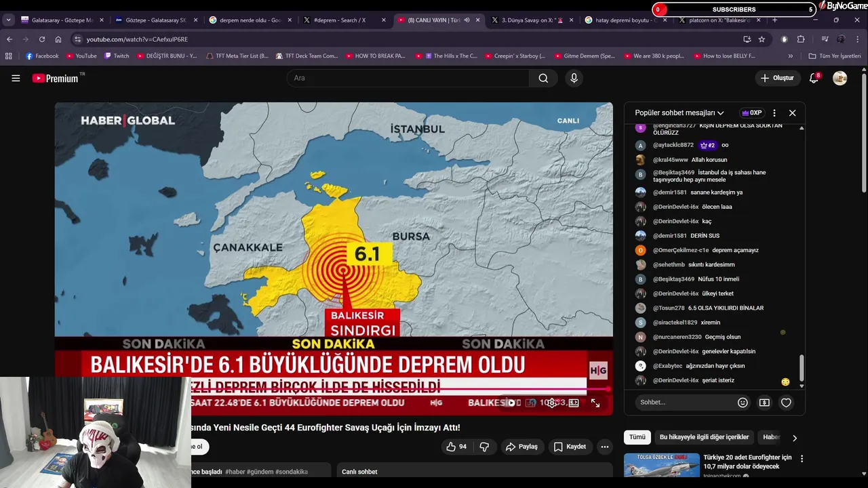
Task: Open TFT Meta Tier List bookmark
Action: [x=237, y=56]
